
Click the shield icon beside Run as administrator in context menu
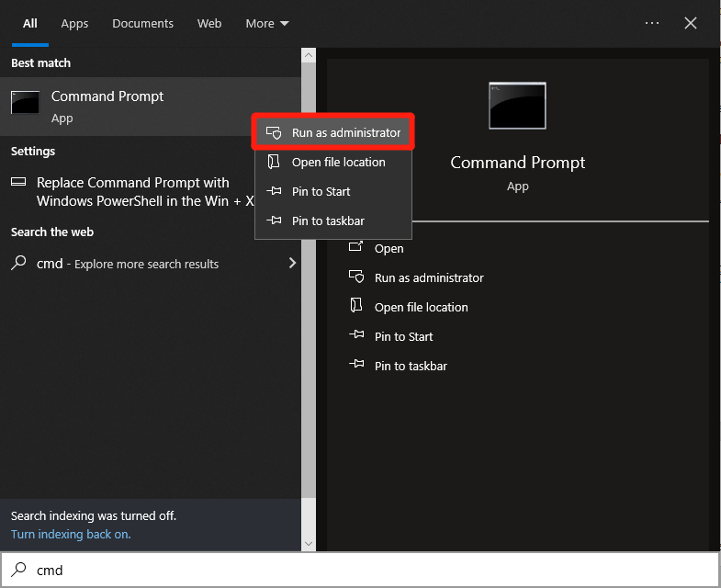[x=274, y=132]
